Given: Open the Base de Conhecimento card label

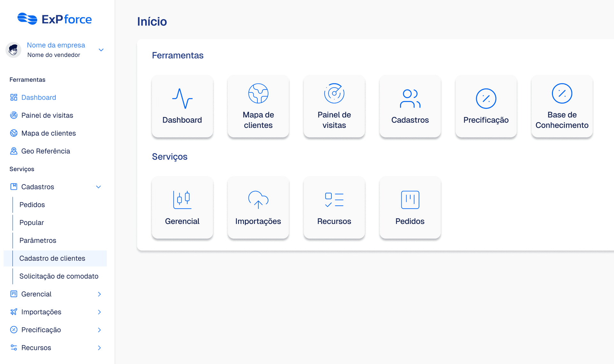Looking at the screenshot, I should 562,120.
